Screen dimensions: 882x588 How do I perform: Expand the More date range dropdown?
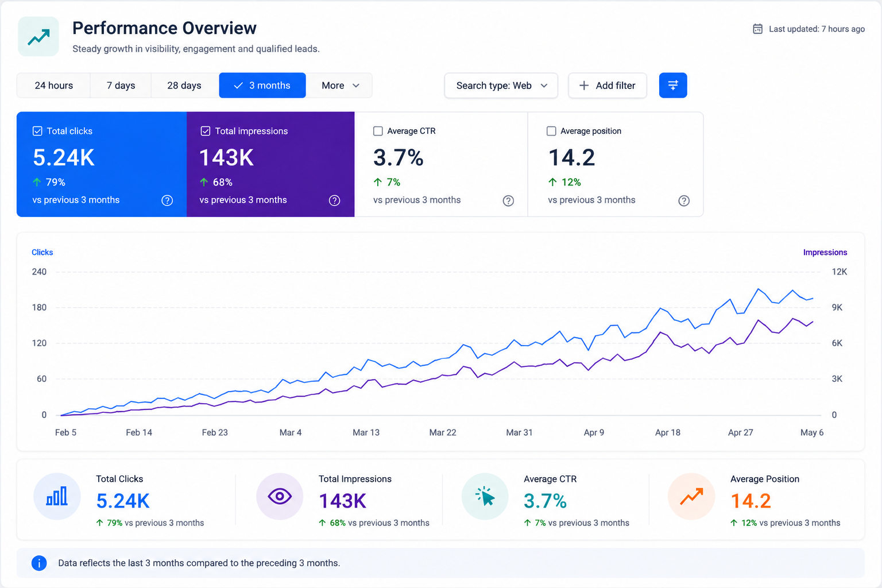pos(339,86)
